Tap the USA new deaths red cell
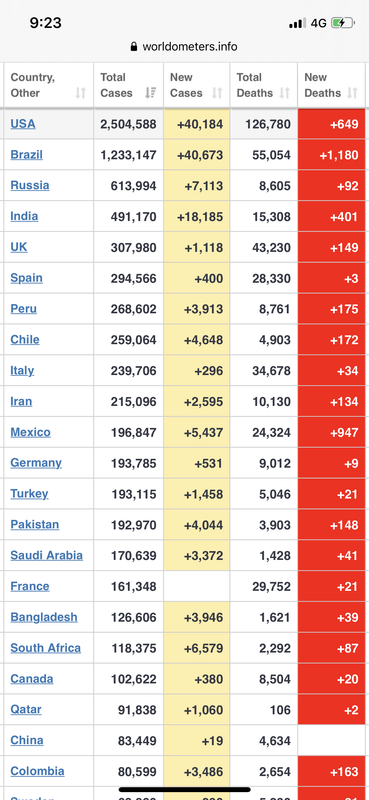369x800 pixels. tap(332, 124)
